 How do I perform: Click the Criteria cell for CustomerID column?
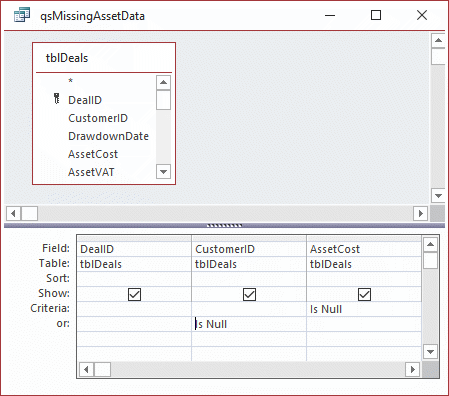coord(249,309)
